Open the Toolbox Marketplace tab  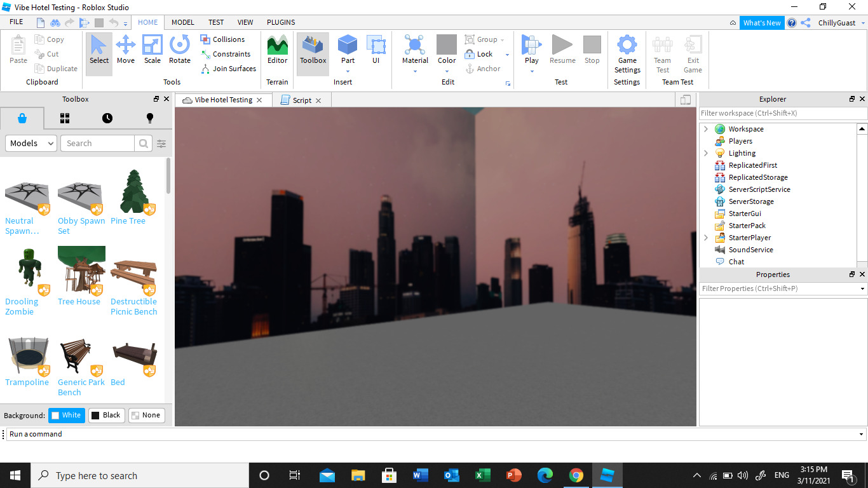22,118
